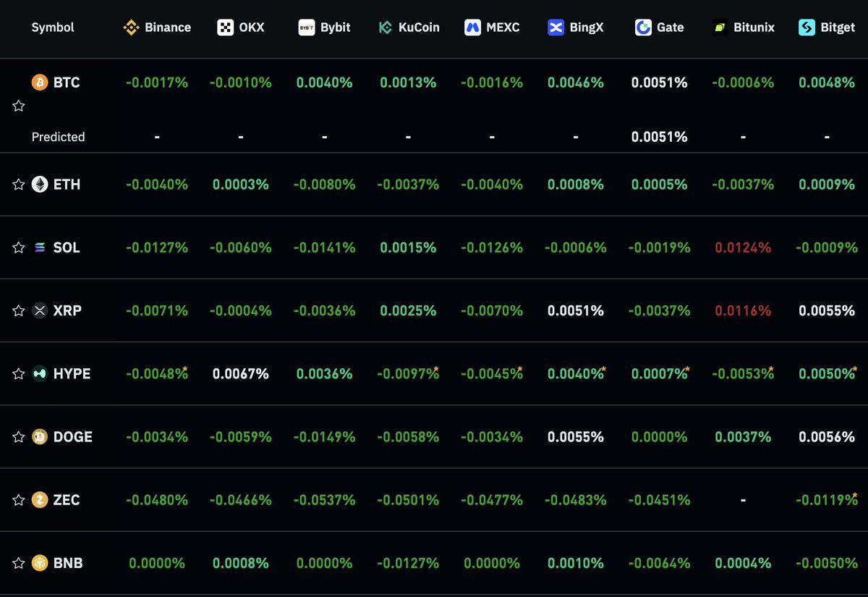
Task: Click the ETH coin icon
Action: (x=39, y=185)
